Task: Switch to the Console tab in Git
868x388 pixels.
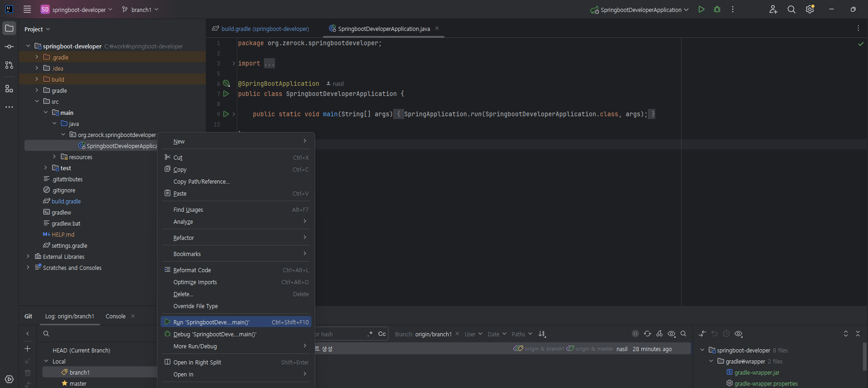Action: [x=115, y=316]
